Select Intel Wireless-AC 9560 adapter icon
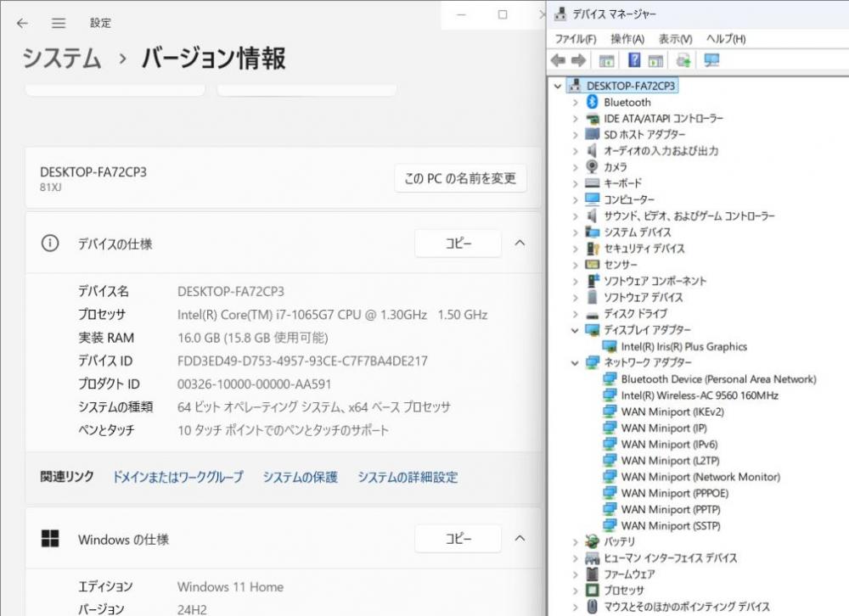This screenshot has height=616, width=849. tap(610, 395)
